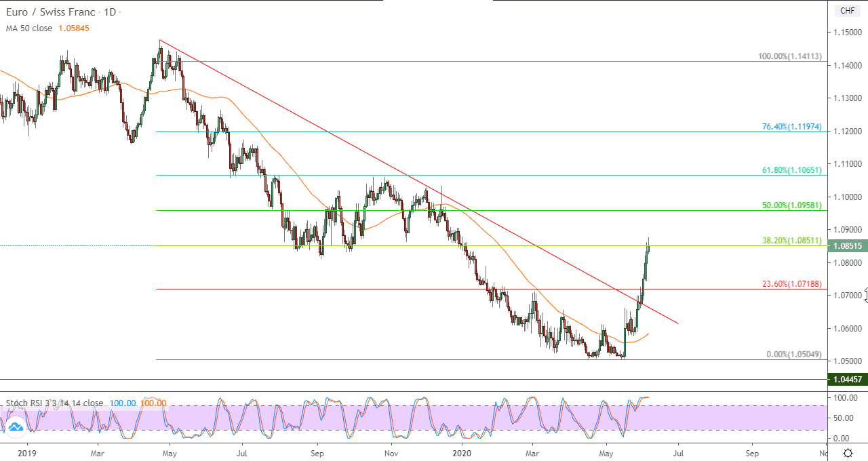Screen dimensions: 868x461
Task: Click 1.13000 on the price axis
Action: click(x=848, y=98)
